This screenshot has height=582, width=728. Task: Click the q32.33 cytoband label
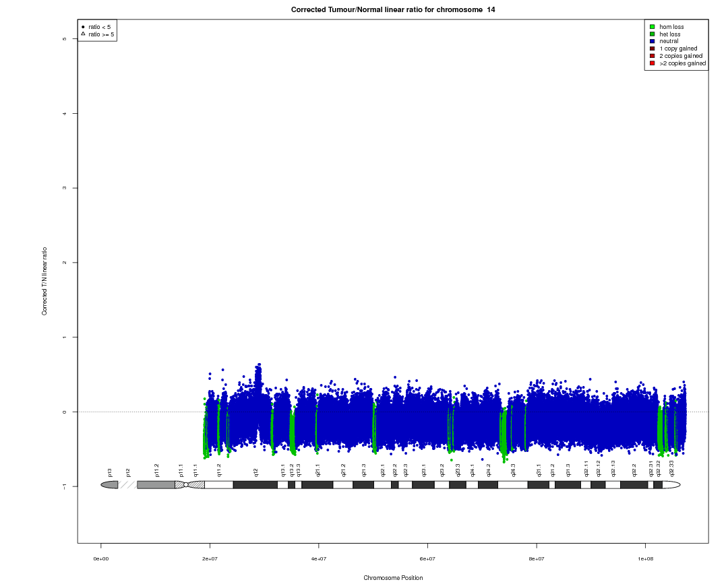[x=672, y=470]
